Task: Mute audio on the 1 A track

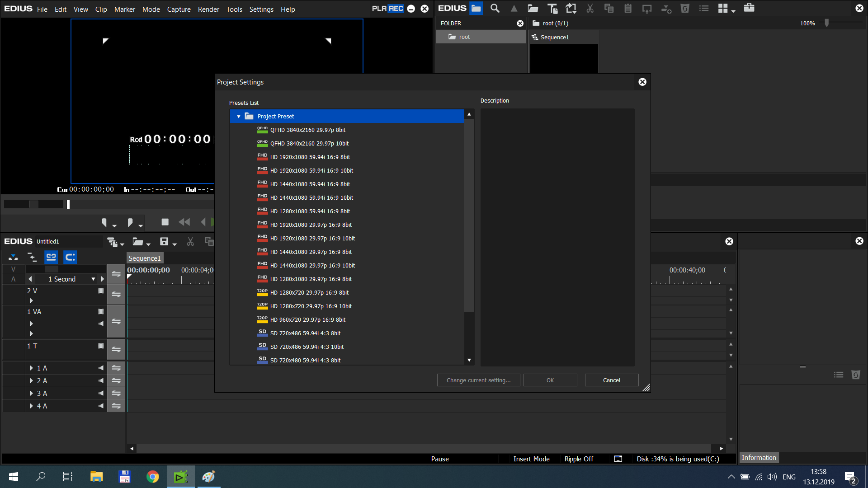Action: click(x=101, y=368)
